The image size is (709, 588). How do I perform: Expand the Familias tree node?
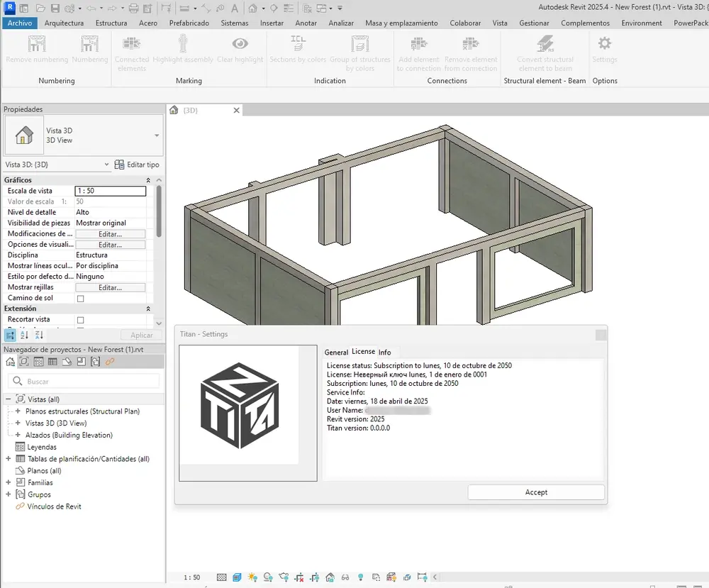coord(8,482)
